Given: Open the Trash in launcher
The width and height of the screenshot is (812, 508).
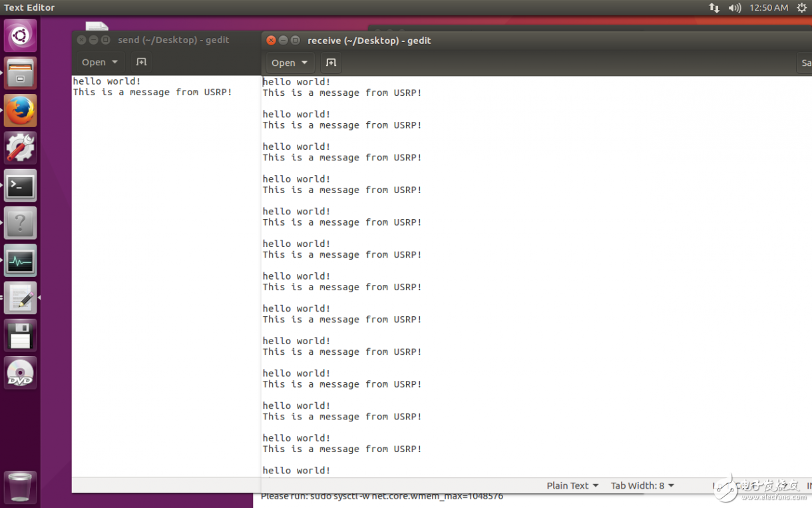Looking at the screenshot, I should click(x=20, y=487).
